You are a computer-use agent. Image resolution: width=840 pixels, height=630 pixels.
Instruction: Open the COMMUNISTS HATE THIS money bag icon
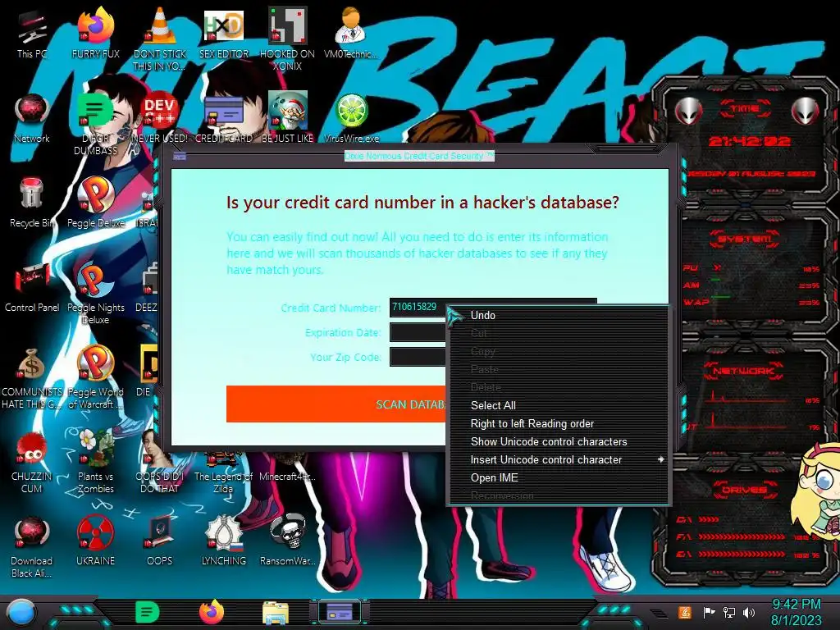(32, 377)
